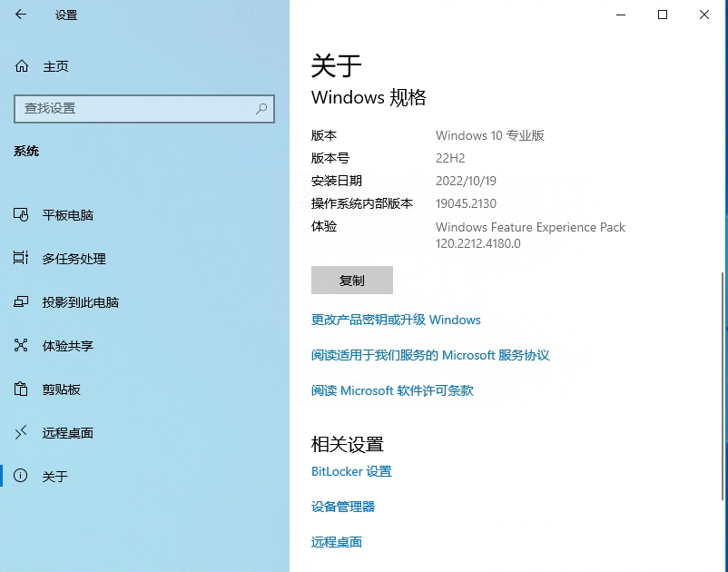This screenshot has height=572, width=728.
Task: Open 设备管理器 link
Action: click(x=343, y=507)
